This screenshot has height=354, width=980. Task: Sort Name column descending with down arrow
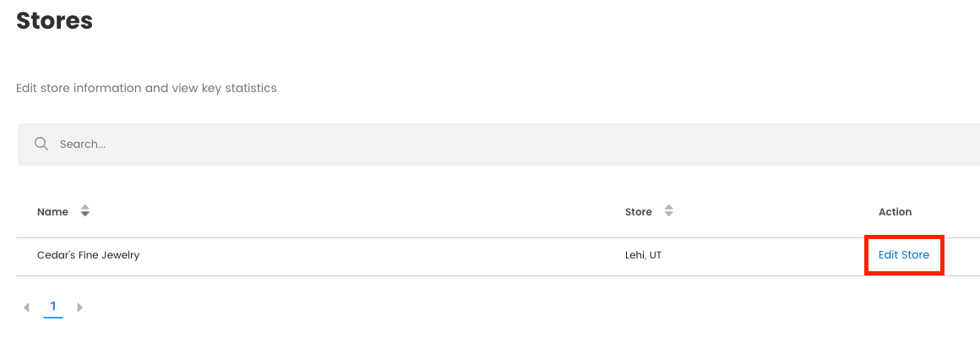click(x=84, y=215)
